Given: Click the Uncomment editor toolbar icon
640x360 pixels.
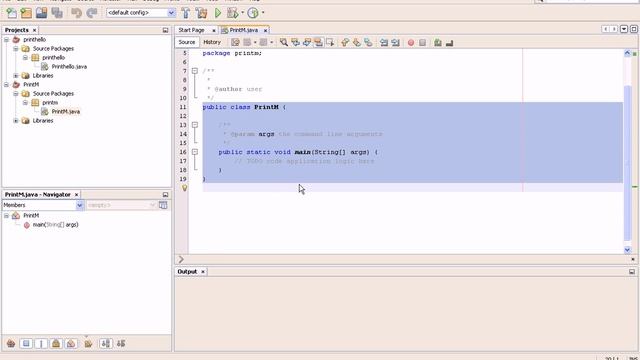Looking at the screenshot, I should (x=449, y=42).
